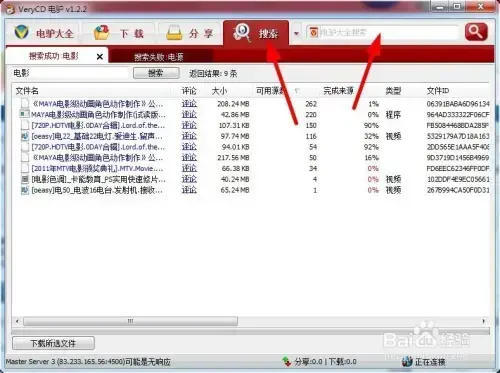Open the 电驴大全 tab
The image size is (500, 373).
point(43,33)
